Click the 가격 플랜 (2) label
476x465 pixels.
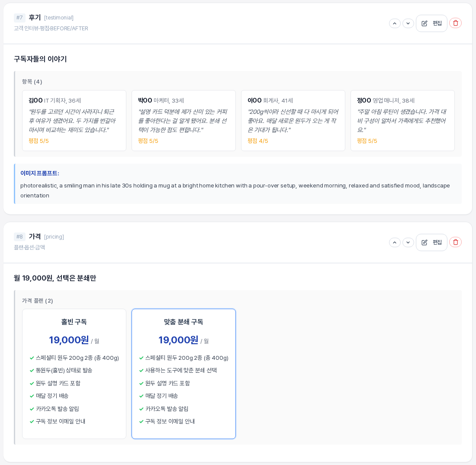click(37, 300)
